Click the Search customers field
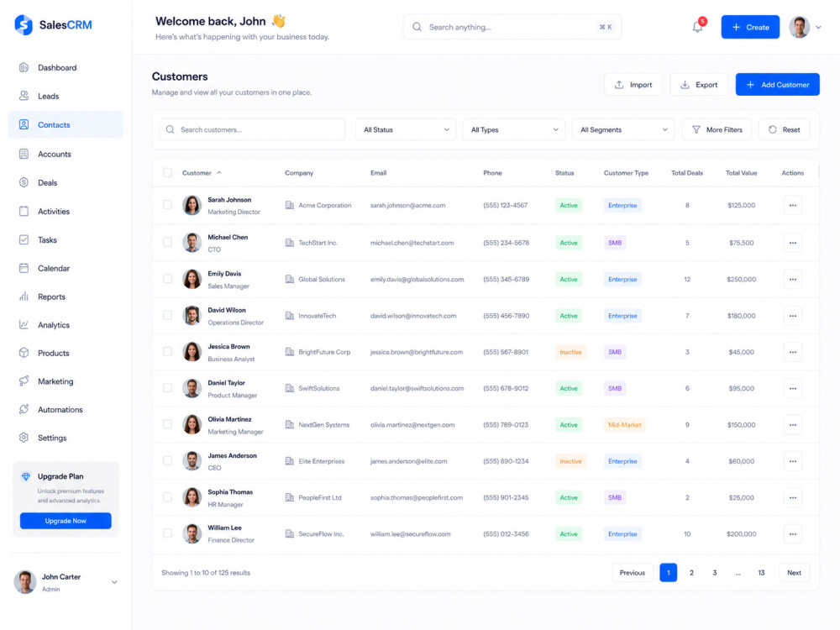 [x=252, y=129]
